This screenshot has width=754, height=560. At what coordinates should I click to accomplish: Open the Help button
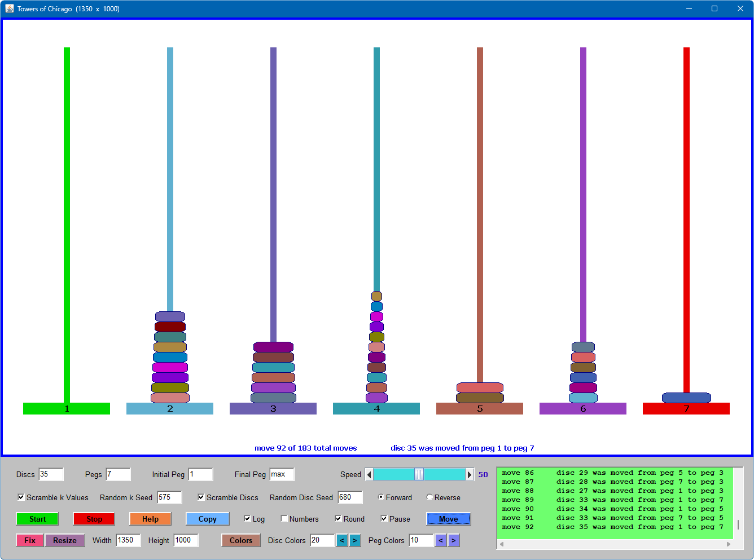click(x=150, y=519)
